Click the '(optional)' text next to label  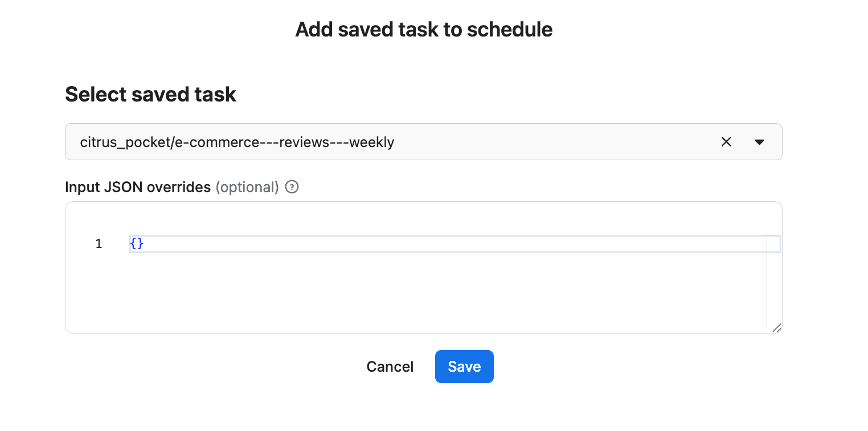tap(247, 187)
